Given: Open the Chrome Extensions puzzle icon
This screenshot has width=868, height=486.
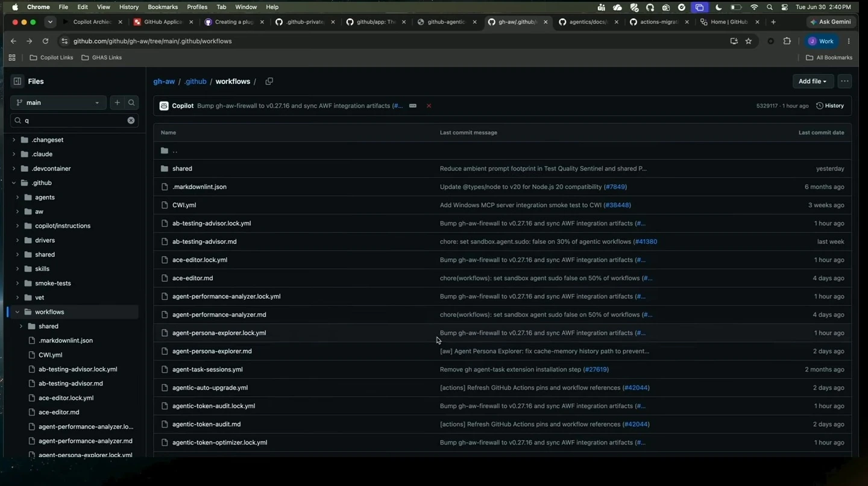Looking at the screenshot, I should (x=787, y=41).
